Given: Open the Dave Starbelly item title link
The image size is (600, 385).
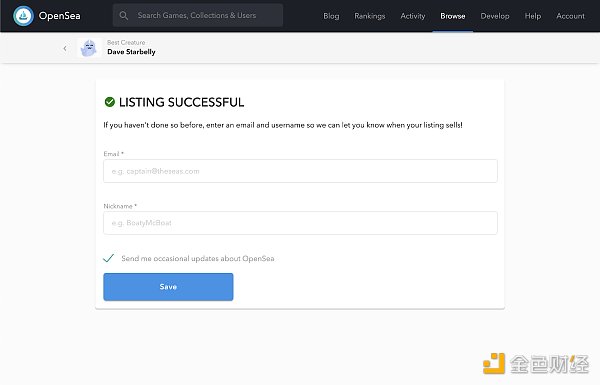Looking at the screenshot, I should click(x=131, y=52).
